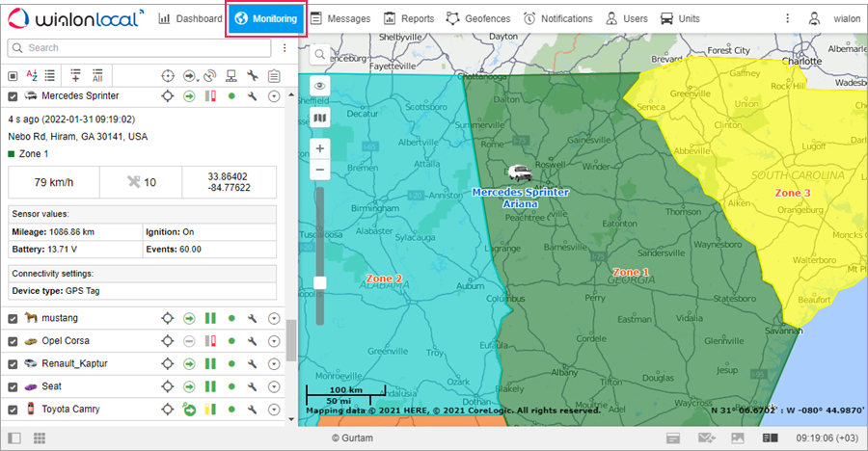Click the add units filter icon
Screen dimensions: 868x451
tap(76, 76)
